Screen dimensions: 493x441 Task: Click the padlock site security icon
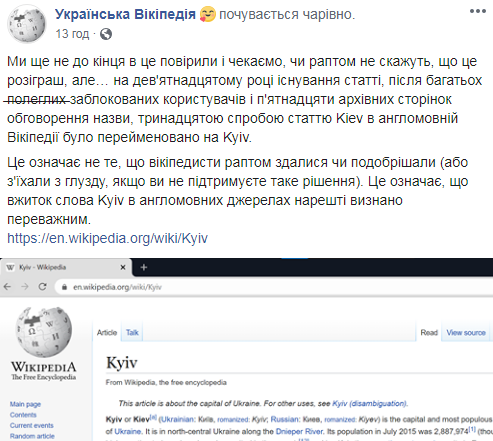click(x=65, y=287)
